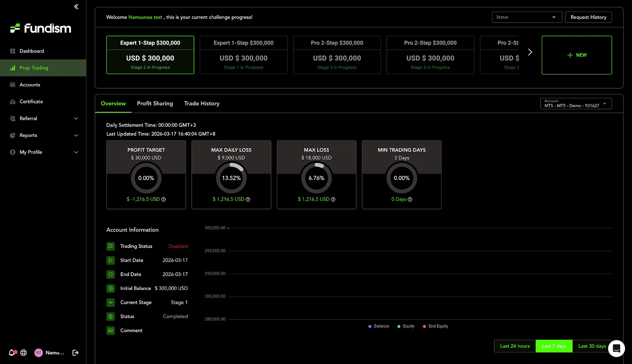Viewport: 632px width, 364px height.
Task: Collapse the sidebar with the double-chevron icon
Action: 76,7
